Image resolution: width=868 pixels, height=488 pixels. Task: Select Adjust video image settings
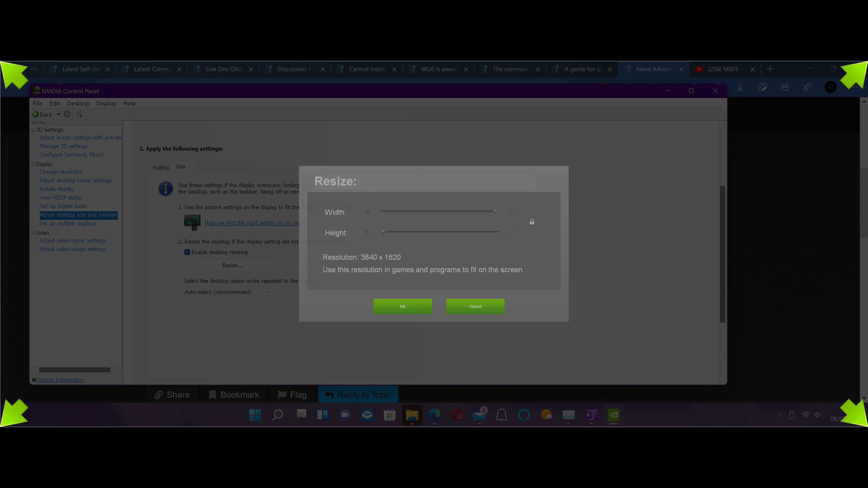click(72, 249)
